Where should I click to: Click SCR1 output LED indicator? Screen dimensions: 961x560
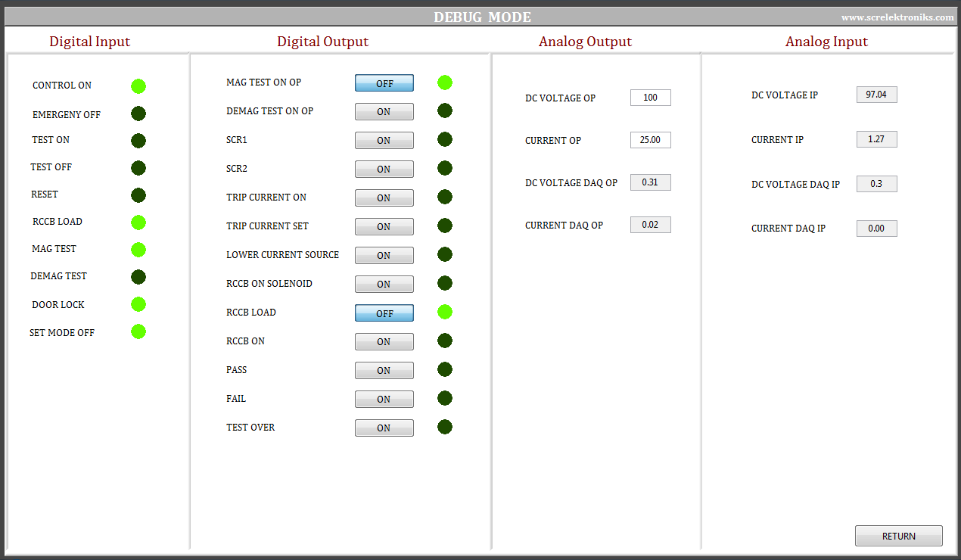[445, 139]
